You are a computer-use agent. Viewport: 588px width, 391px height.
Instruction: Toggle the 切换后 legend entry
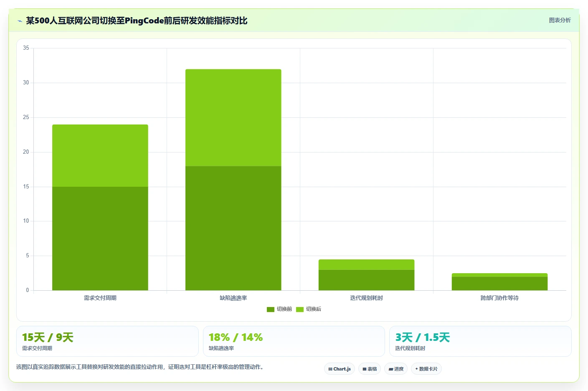pos(309,309)
